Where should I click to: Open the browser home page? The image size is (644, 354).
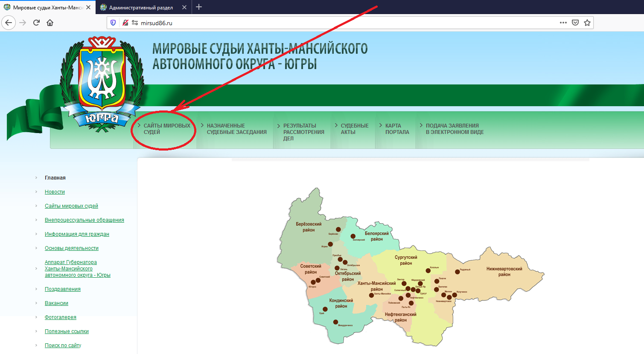(50, 23)
